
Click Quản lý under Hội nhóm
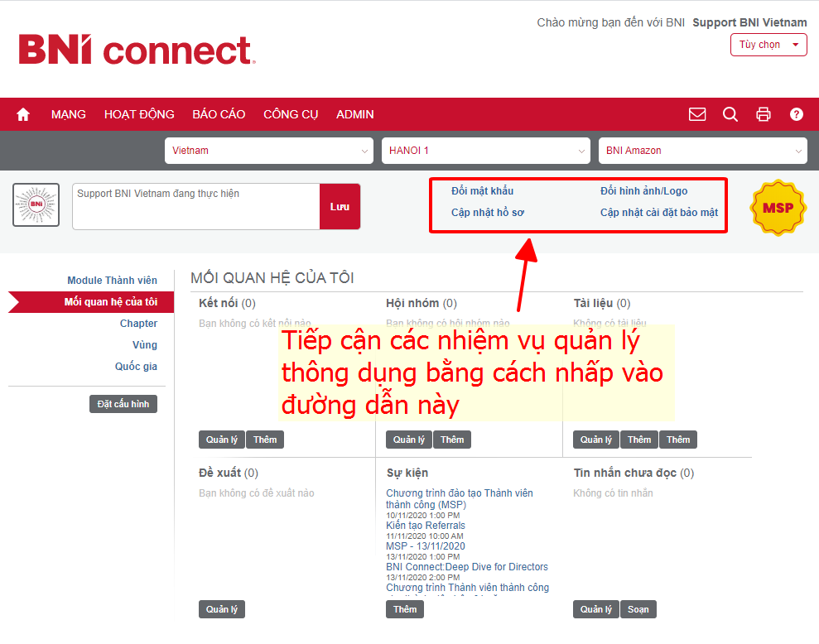409,440
